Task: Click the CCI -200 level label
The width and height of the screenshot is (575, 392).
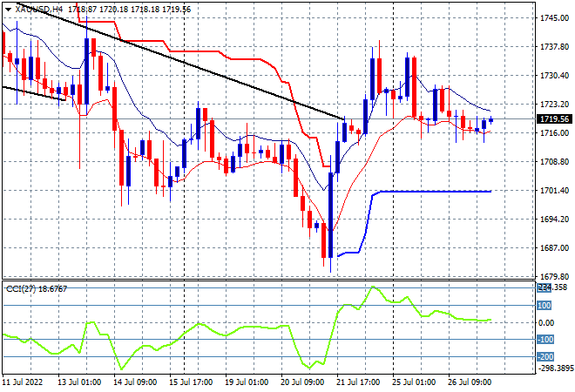Action: point(545,356)
